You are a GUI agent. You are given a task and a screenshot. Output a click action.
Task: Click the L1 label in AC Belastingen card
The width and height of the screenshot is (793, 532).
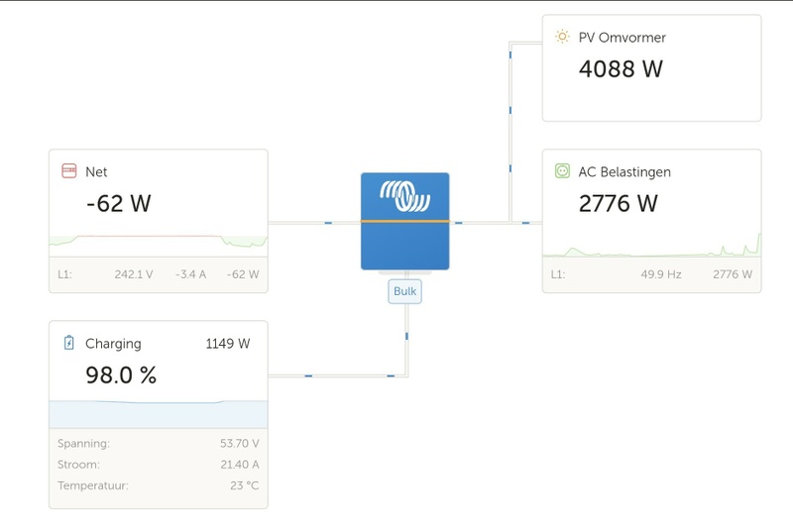[x=558, y=274]
